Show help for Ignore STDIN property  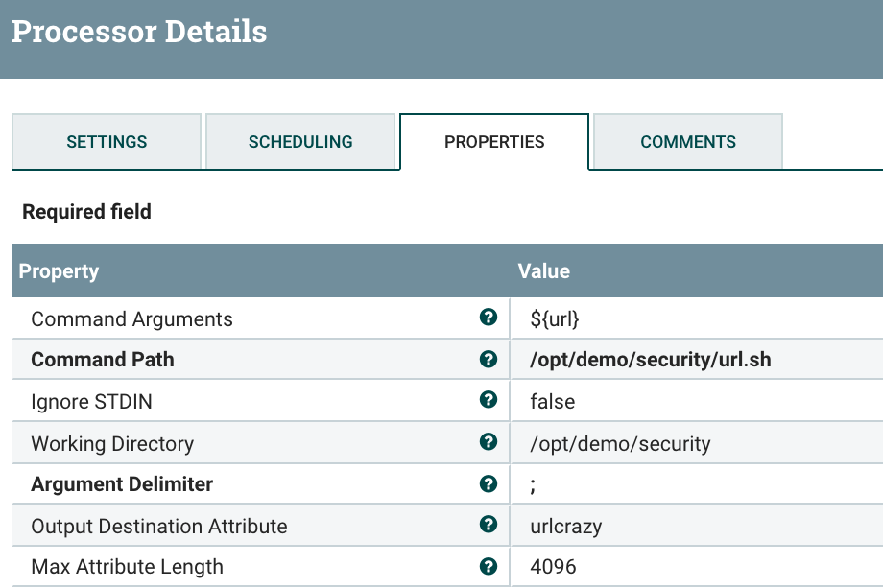tap(489, 401)
